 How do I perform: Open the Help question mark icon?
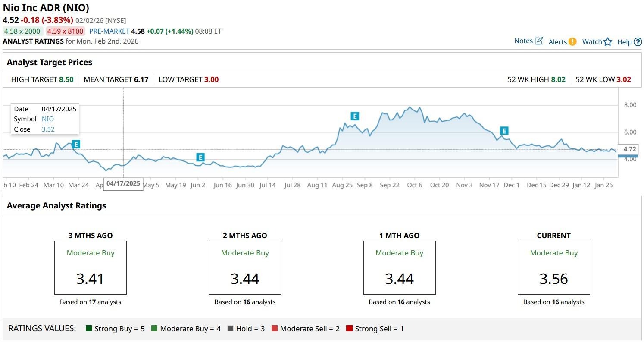point(638,42)
